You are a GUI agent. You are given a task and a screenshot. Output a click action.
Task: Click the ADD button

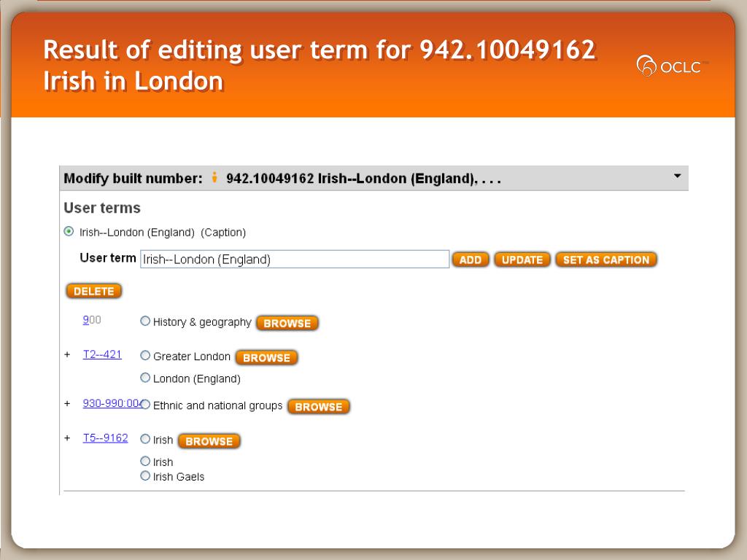tap(471, 260)
